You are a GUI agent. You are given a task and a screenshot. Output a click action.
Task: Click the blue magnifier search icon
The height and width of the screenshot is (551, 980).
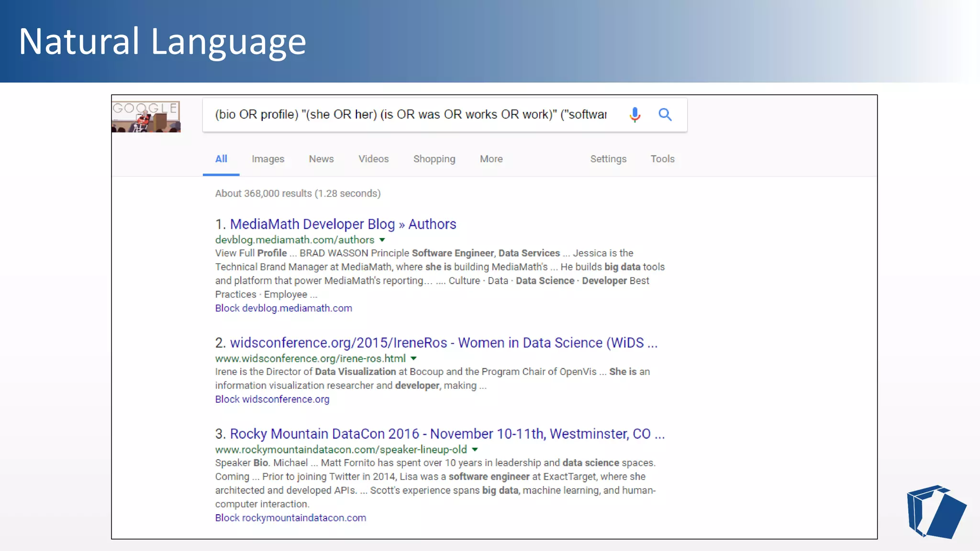pyautogui.click(x=665, y=115)
